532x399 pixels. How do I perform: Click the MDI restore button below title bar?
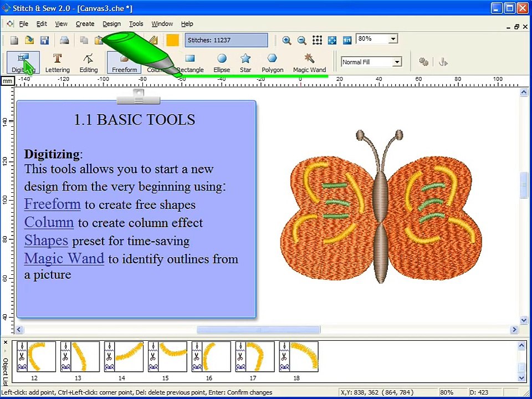516,27
